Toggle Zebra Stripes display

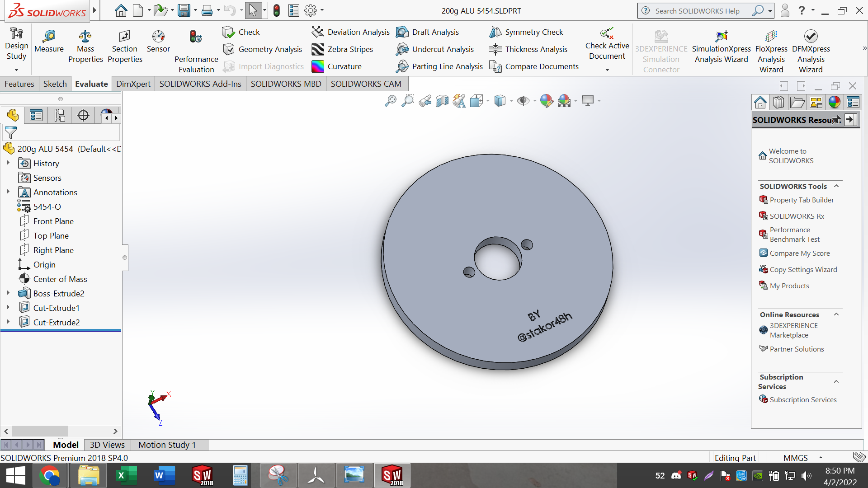tap(343, 49)
